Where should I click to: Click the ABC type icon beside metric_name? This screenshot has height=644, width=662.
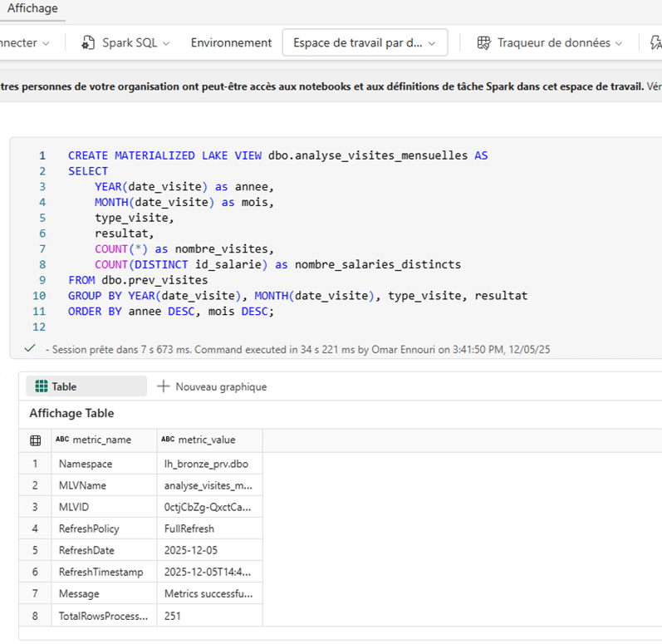tap(62, 440)
